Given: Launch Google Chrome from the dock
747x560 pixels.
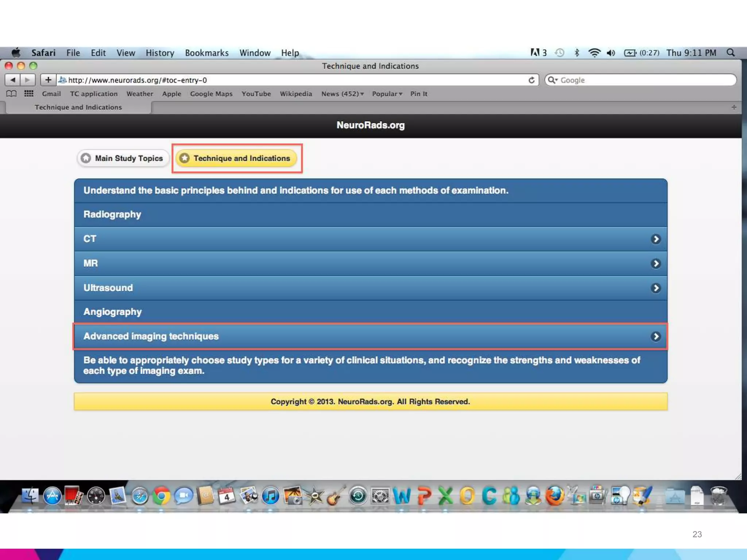Looking at the screenshot, I should coord(161,496).
